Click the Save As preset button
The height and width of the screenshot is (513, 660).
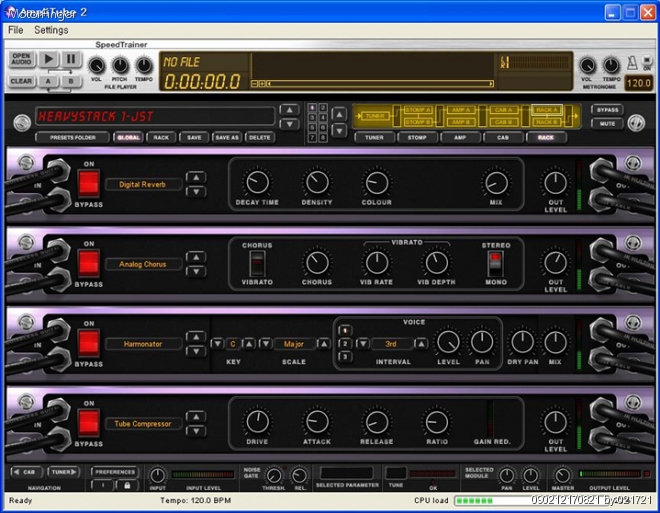pyautogui.click(x=226, y=137)
